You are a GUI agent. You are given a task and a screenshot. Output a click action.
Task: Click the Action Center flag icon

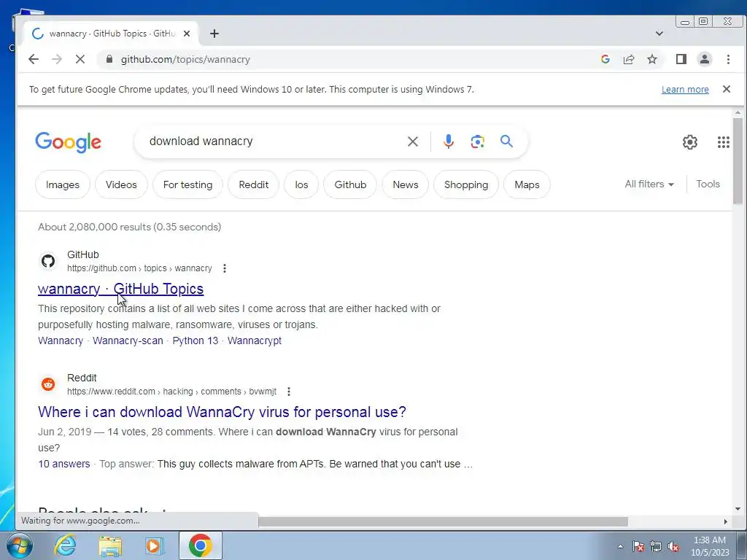coord(638,546)
